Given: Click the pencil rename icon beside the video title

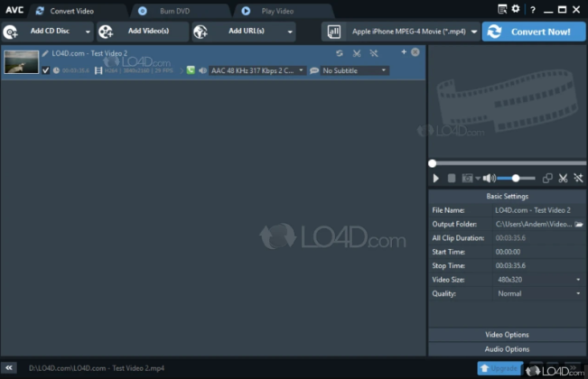Looking at the screenshot, I should pos(45,53).
